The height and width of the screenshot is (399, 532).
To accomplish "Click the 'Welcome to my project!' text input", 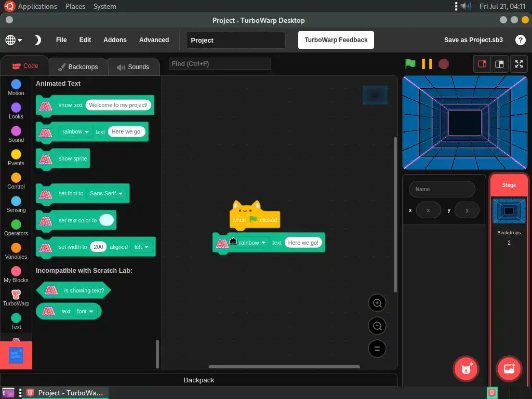I will click(x=118, y=105).
